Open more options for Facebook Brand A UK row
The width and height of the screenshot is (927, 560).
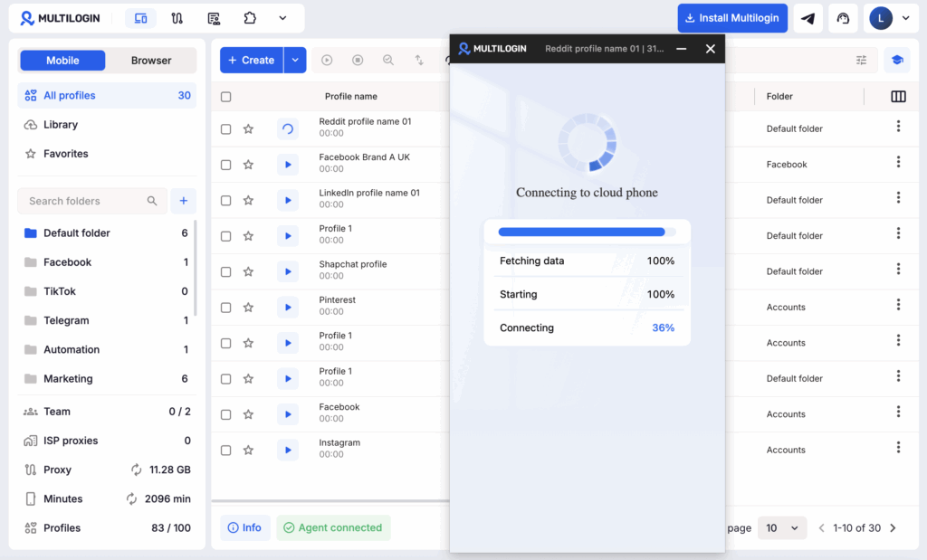tap(898, 162)
